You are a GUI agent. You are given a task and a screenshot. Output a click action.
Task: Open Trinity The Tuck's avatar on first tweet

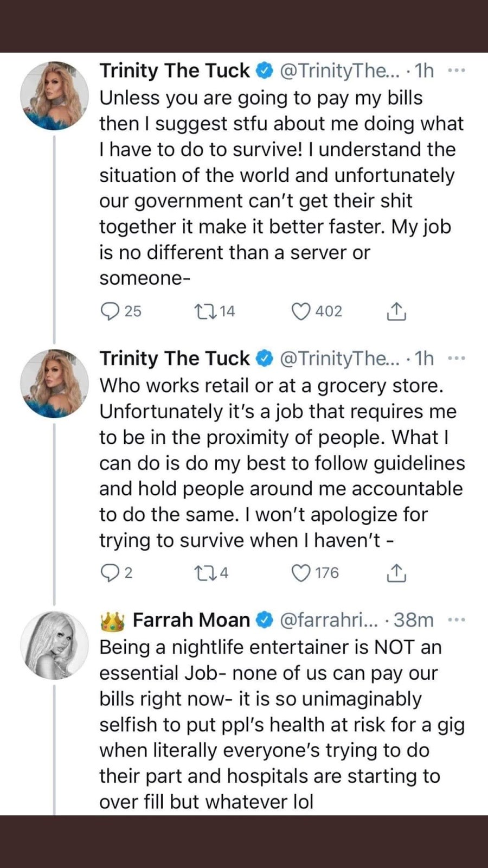pos(54,96)
